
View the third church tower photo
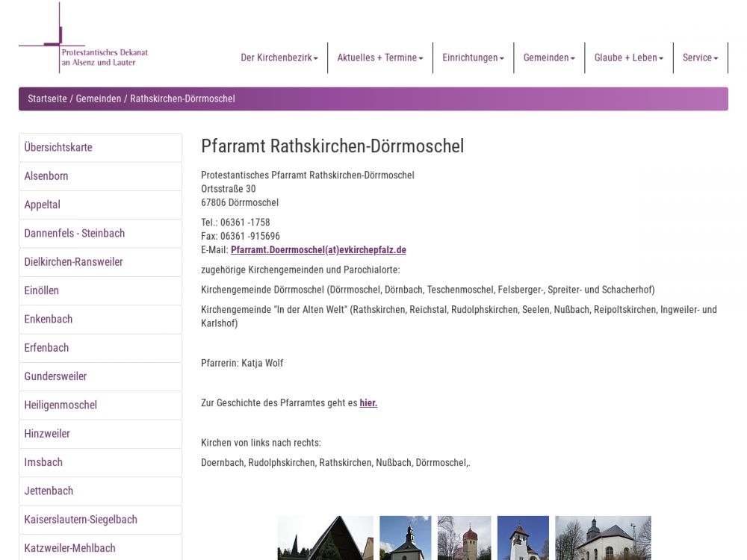pos(464,538)
